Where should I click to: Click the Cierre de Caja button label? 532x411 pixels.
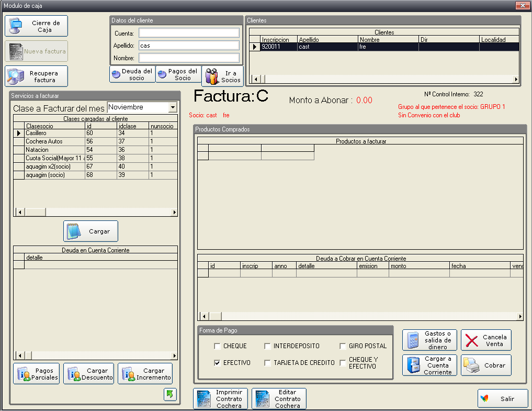click(x=46, y=26)
